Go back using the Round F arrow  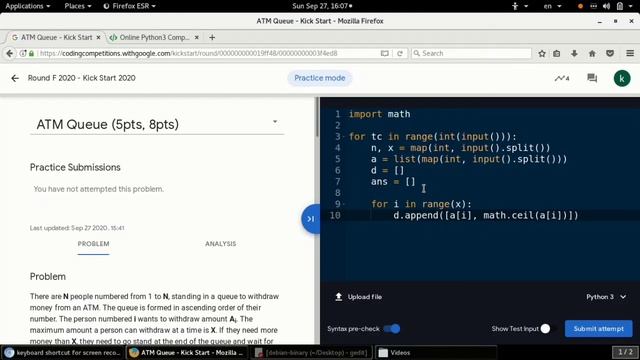15,78
